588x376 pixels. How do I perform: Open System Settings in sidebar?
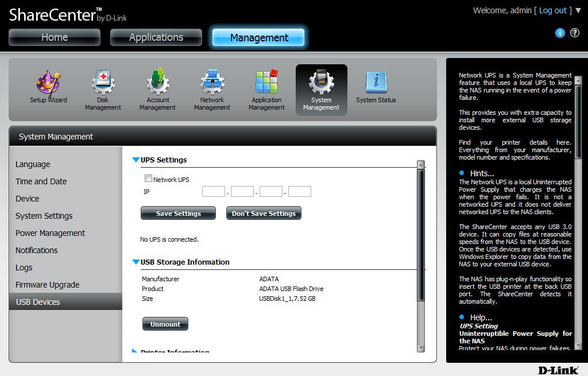point(44,216)
